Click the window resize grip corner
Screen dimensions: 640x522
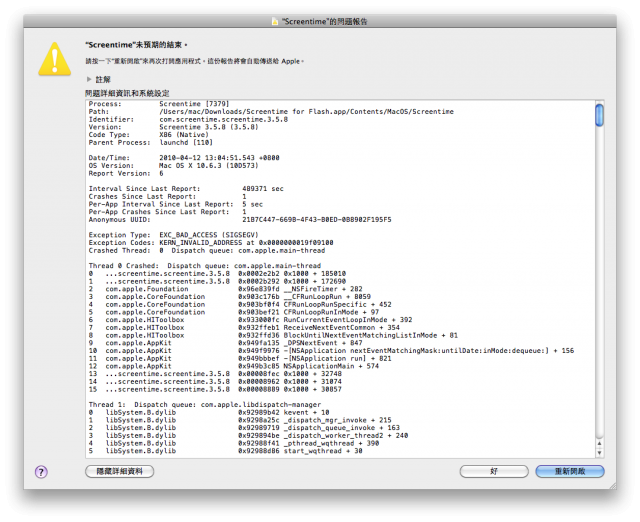[x=613, y=485]
